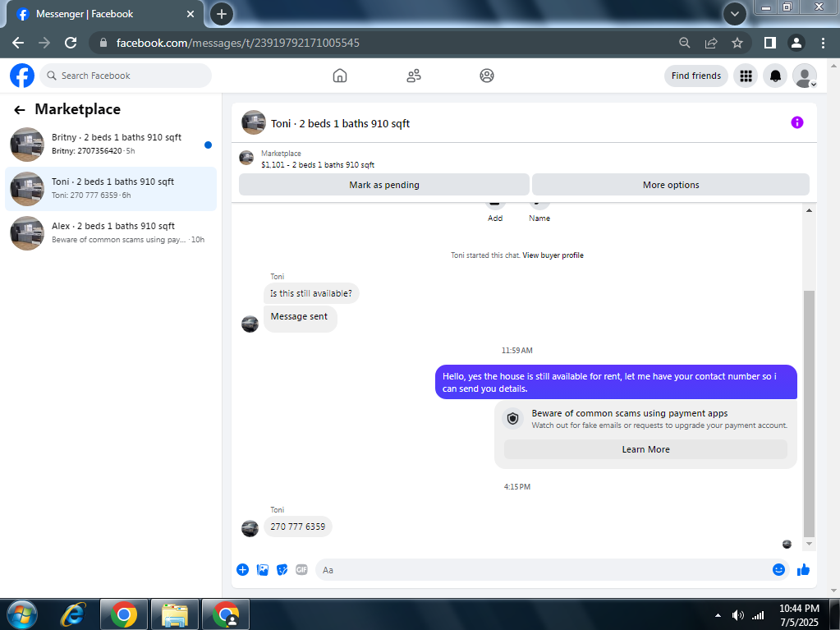Open the notifications bell

[775, 76]
